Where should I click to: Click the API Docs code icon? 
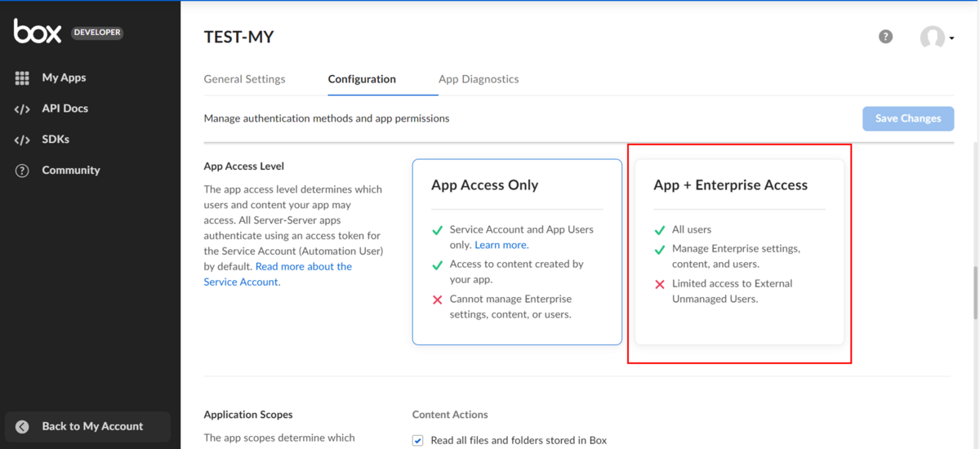(x=22, y=109)
